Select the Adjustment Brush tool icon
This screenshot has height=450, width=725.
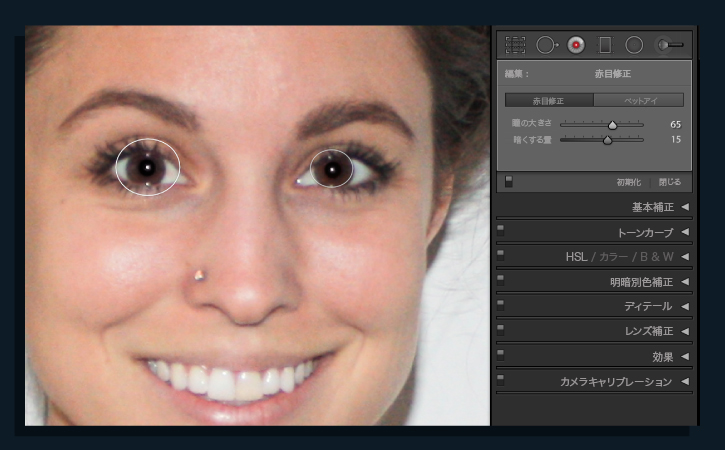pyautogui.click(x=670, y=45)
